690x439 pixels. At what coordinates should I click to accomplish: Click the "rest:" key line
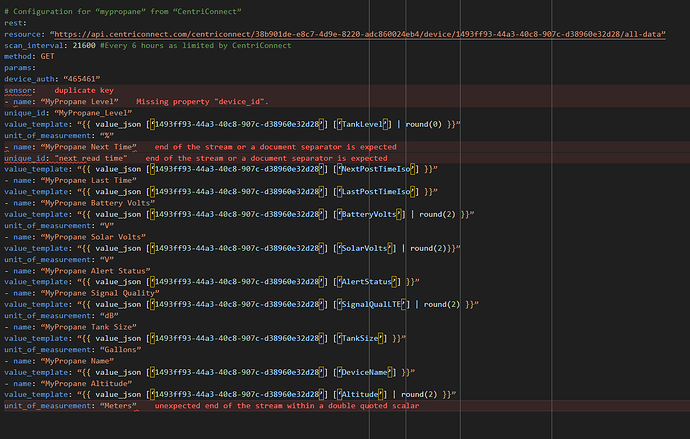pyautogui.click(x=15, y=23)
